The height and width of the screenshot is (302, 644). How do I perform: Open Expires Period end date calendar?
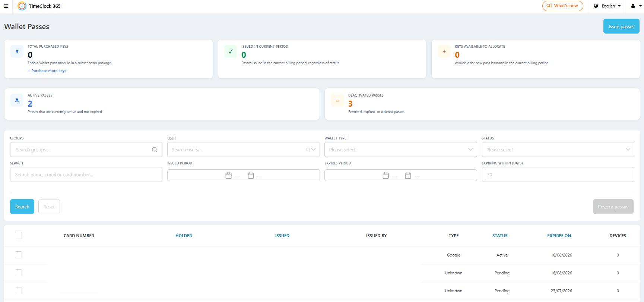click(408, 176)
